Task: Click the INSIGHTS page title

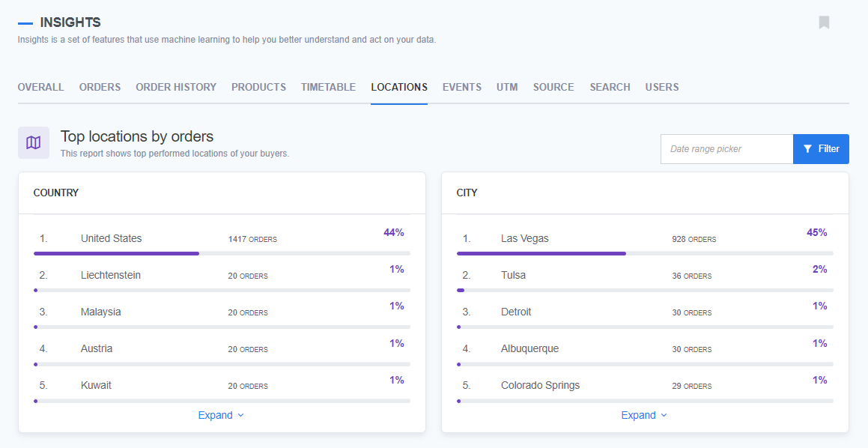Action: 70,22
